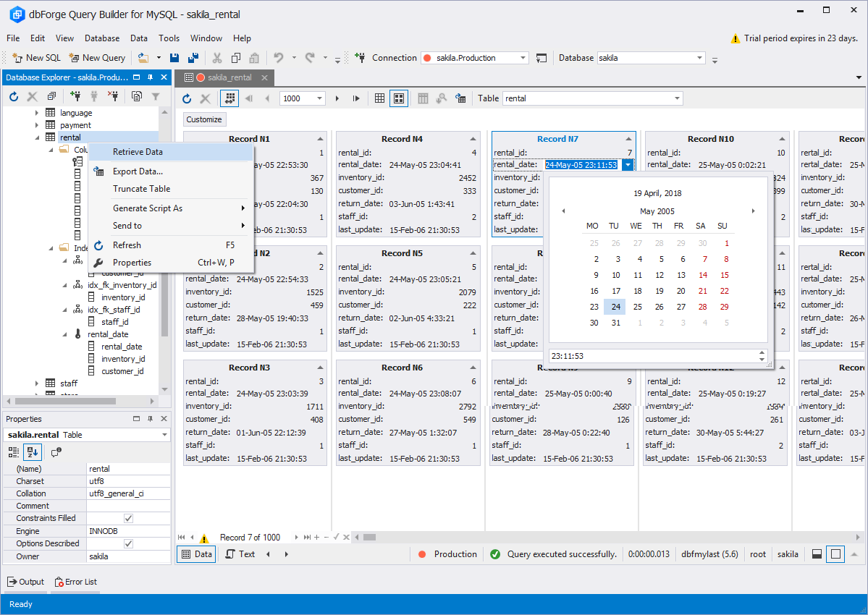Screen dimensions: 868x615
Task: Toggle the Constraints Filled checkbox
Action: [128, 518]
